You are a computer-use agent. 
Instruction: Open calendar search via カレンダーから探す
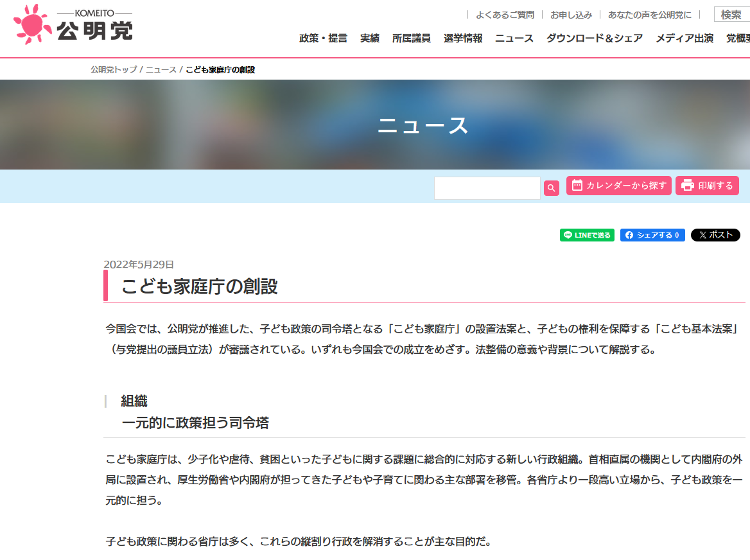click(x=618, y=186)
